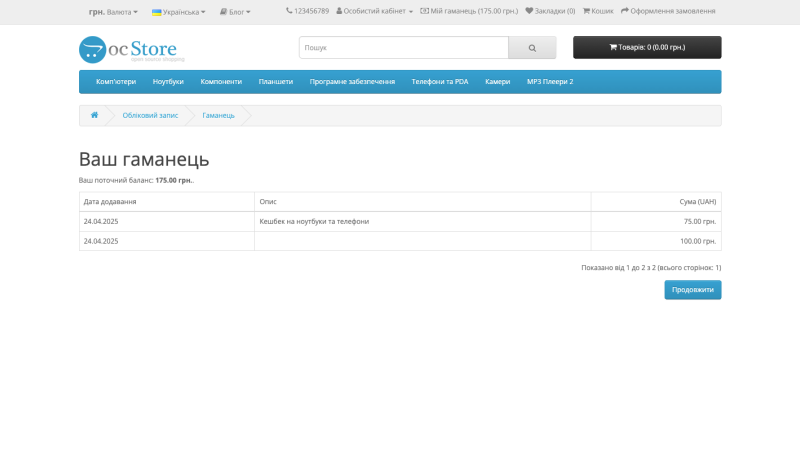
Task: Select the 100.00 грн. amount cell
Action: coord(656,241)
